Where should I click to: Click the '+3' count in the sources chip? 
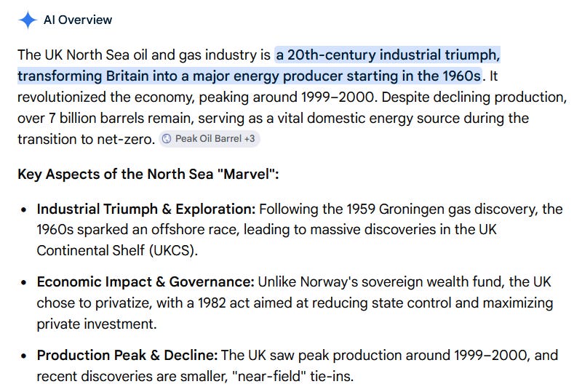250,139
